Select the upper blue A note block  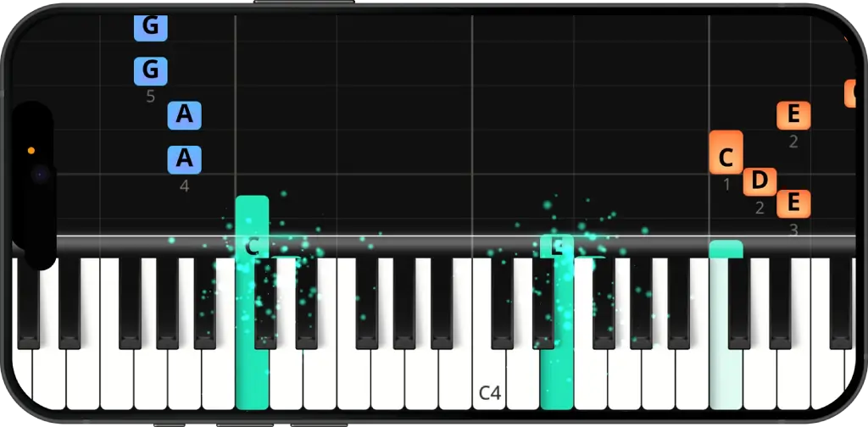coord(184,115)
